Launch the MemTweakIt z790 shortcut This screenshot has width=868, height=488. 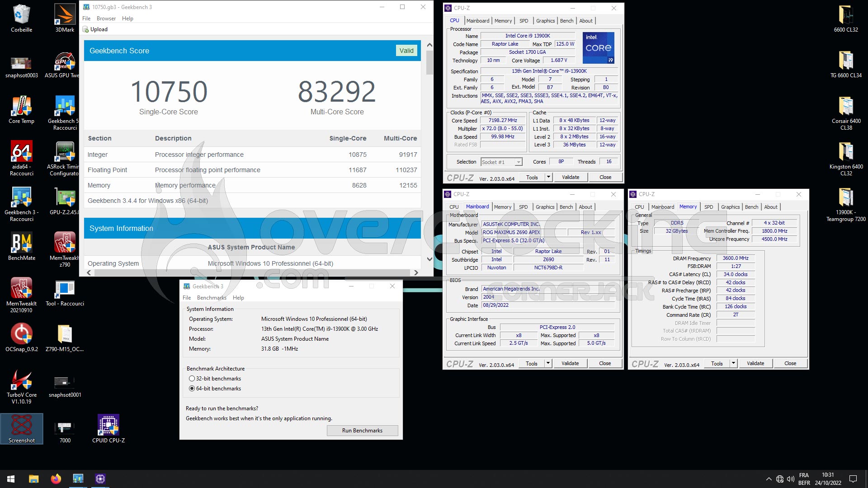click(64, 249)
